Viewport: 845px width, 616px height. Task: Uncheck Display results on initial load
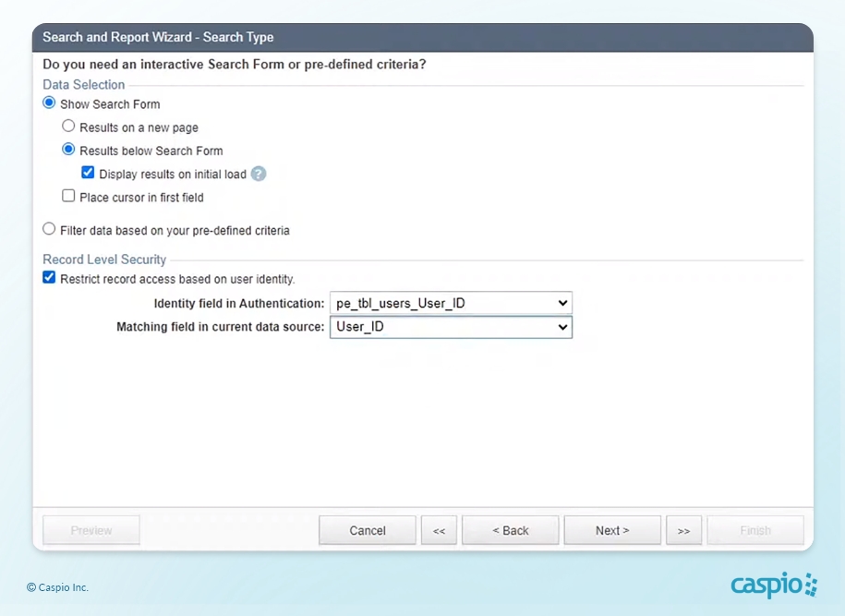(88, 173)
